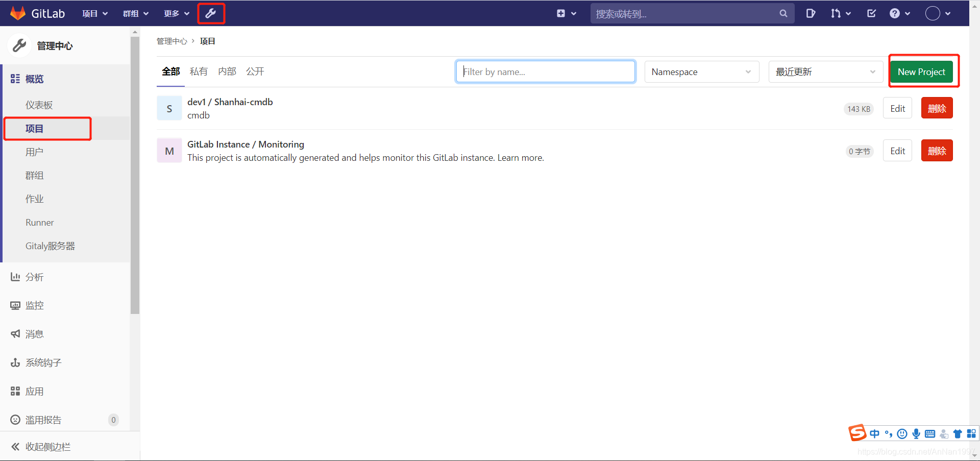
Task: Switch to the 公开 tab
Action: pos(255,71)
